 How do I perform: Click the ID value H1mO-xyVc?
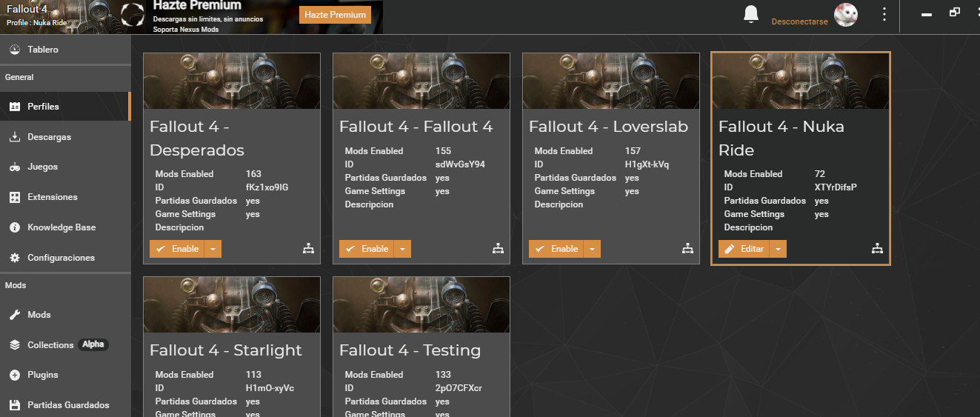click(270, 388)
